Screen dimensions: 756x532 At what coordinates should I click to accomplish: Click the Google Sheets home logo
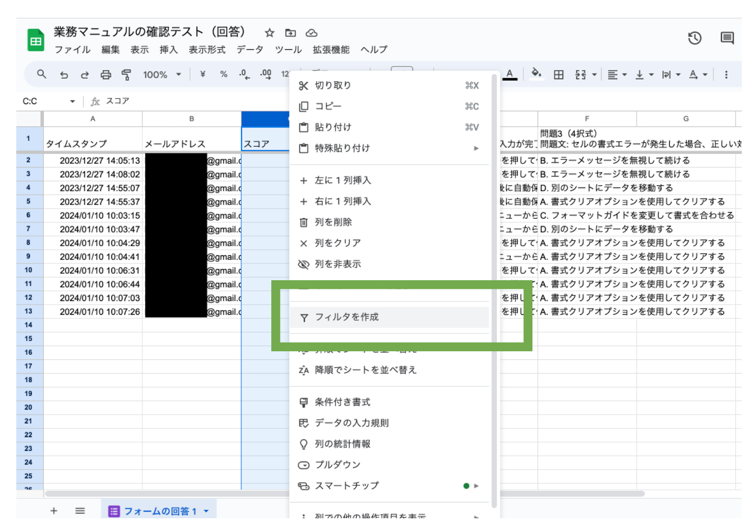click(x=36, y=41)
